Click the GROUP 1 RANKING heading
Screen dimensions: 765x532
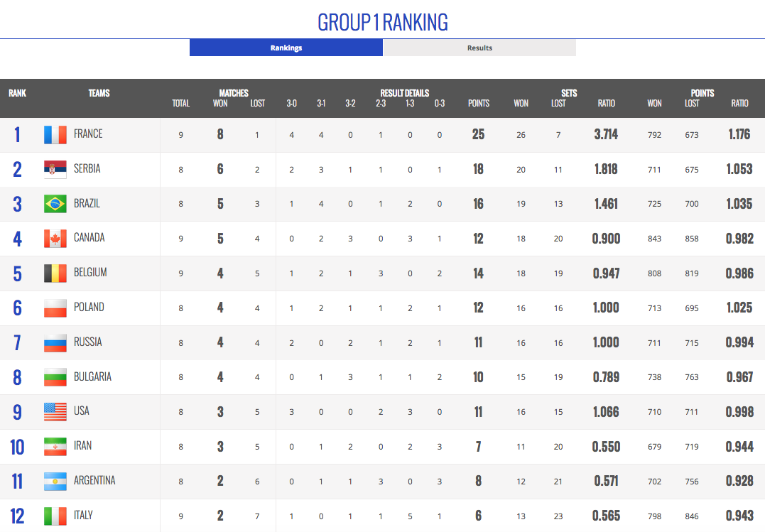pos(383,22)
